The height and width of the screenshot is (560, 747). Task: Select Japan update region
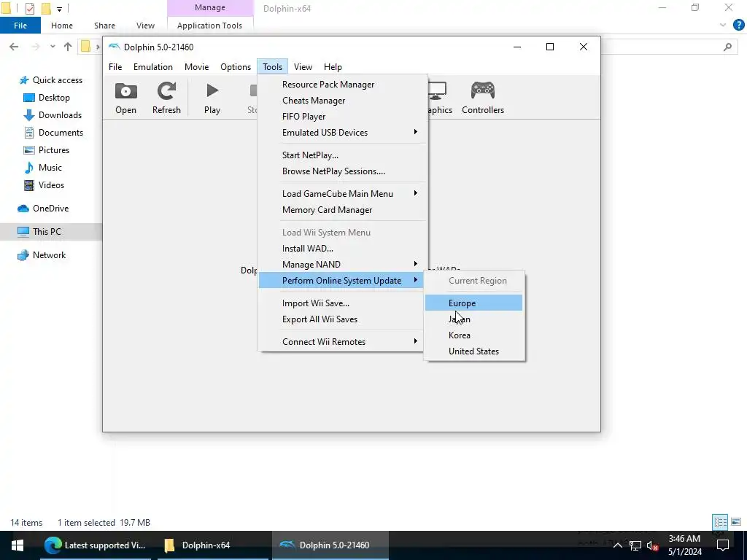[x=473, y=319]
